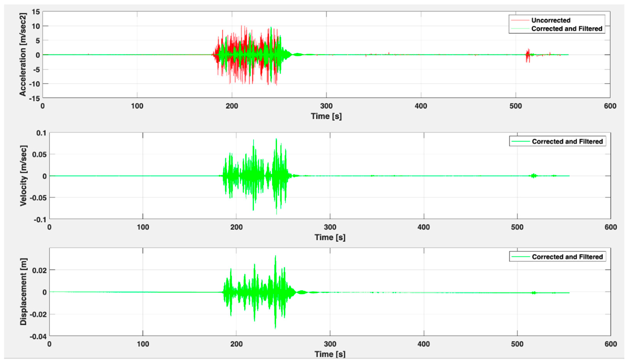
Task: Click the displacement plot's Corrected and Filtered legend
Action: click(567, 257)
